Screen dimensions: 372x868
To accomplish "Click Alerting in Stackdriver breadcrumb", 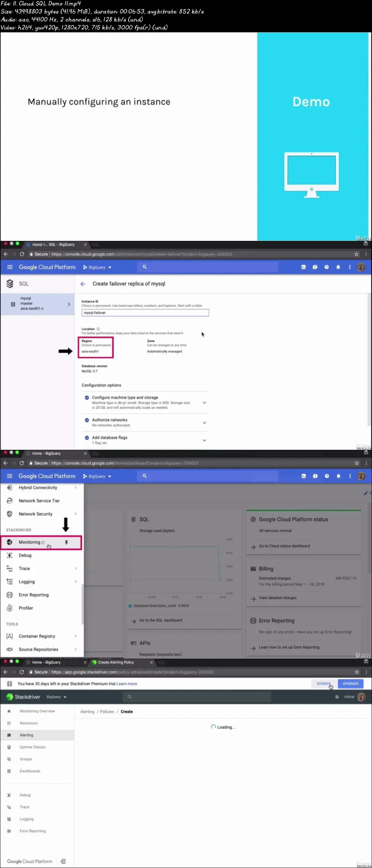I will click(x=87, y=712).
